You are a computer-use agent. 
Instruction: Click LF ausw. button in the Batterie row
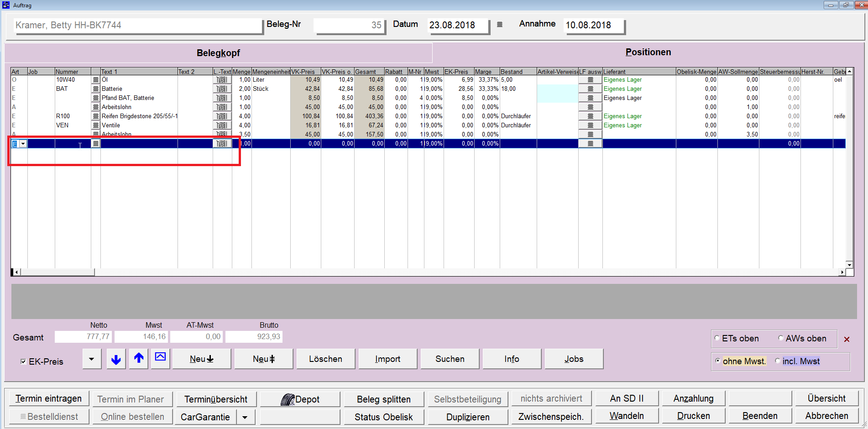[590, 89]
